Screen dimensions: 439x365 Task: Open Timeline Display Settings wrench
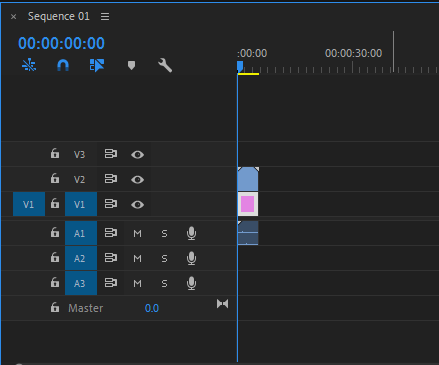pos(165,65)
